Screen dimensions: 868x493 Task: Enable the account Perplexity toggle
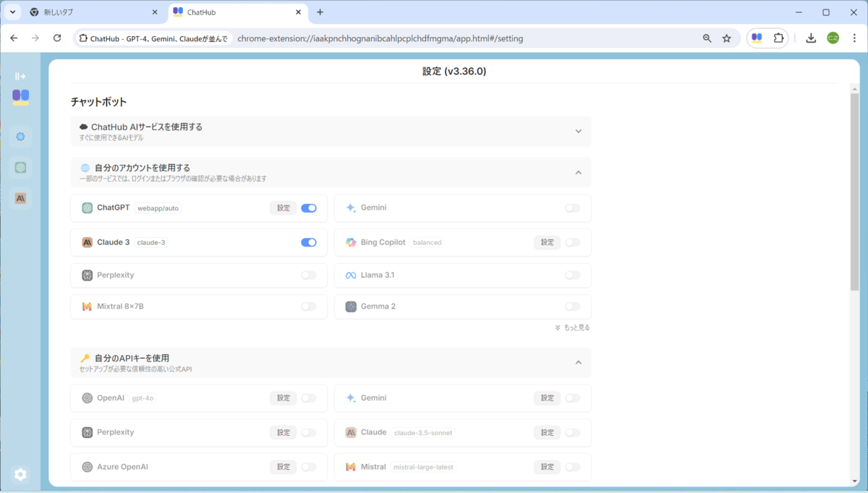click(309, 275)
